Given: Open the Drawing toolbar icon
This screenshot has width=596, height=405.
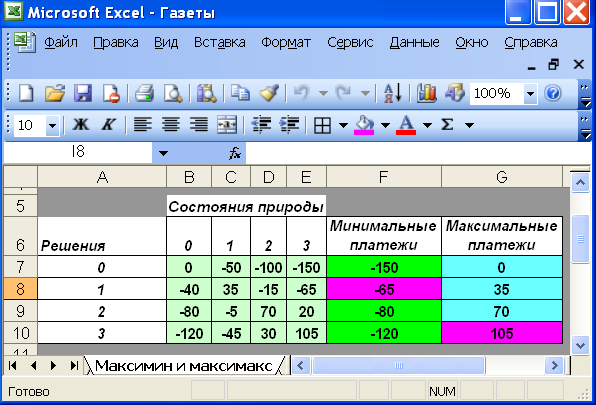Looking at the screenshot, I should coord(455,93).
